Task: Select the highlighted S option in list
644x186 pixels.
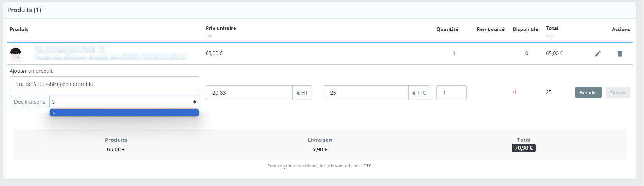Action: [124, 113]
